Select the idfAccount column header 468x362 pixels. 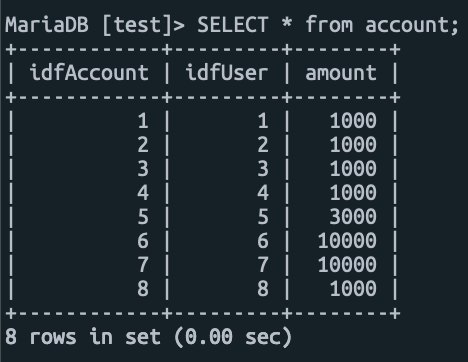pos(89,73)
